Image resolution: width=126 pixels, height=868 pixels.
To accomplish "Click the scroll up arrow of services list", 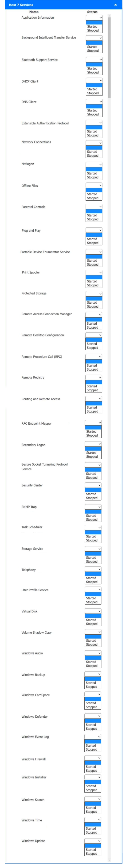I will click(x=109, y=16).
